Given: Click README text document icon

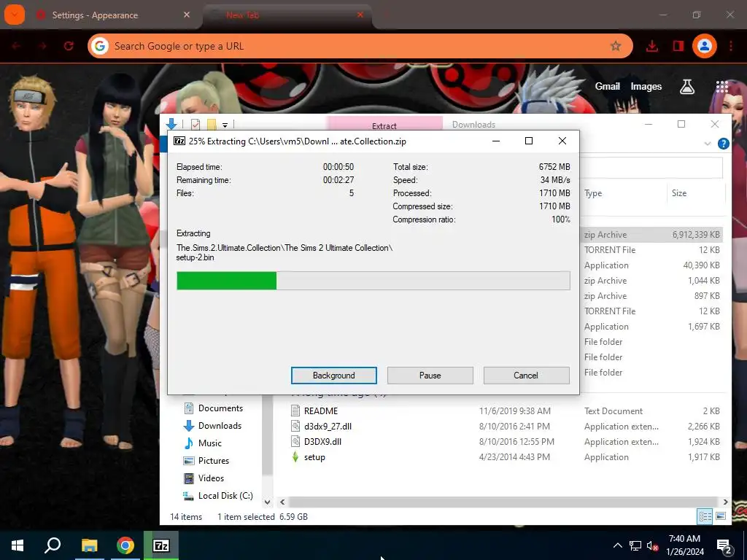Looking at the screenshot, I should coord(295,411).
